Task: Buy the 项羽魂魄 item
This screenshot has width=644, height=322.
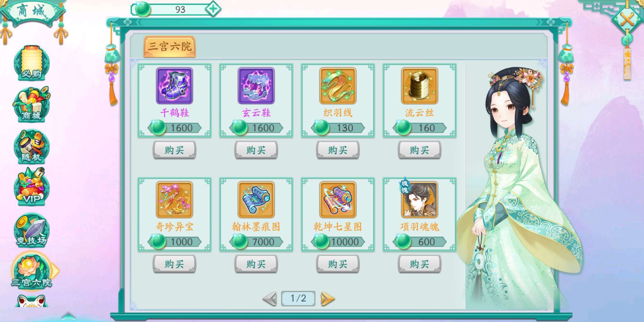Action: click(419, 264)
